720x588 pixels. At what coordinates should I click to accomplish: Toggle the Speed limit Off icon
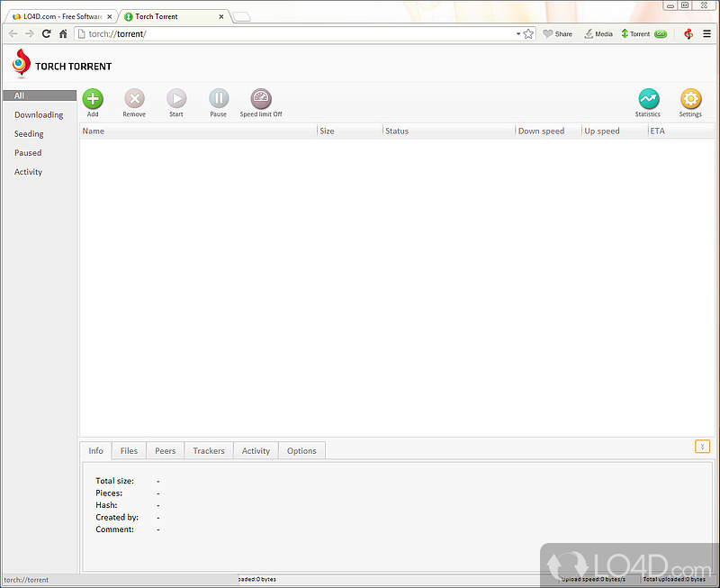tap(261, 99)
